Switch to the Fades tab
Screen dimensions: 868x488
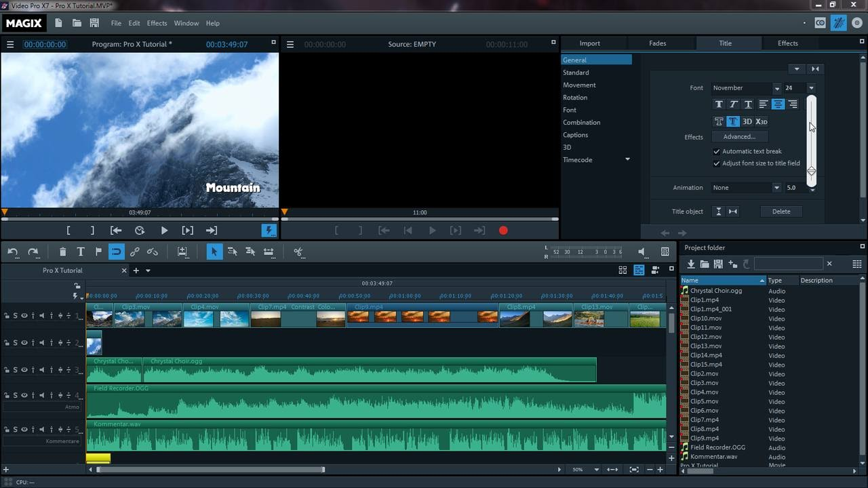[x=657, y=43]
